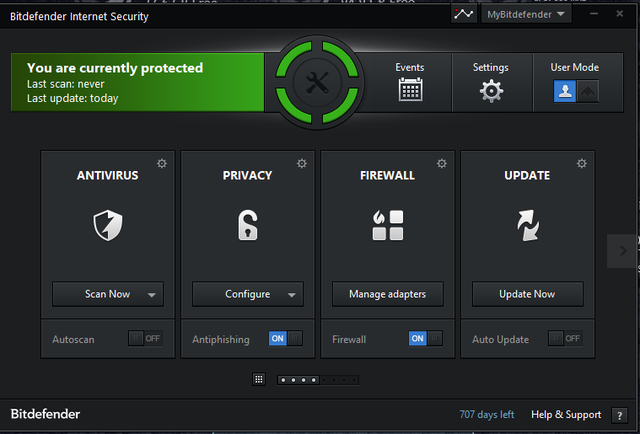Go to next modules page arrow
Screen dimensions: 640x434
(622, 251)
